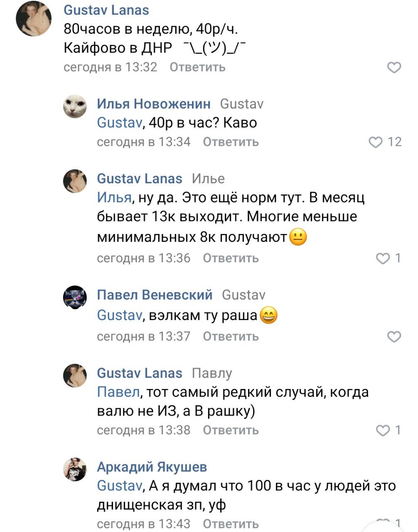
Task: Like Gustav's reply about 13к per month
Action: coord(383,259)
